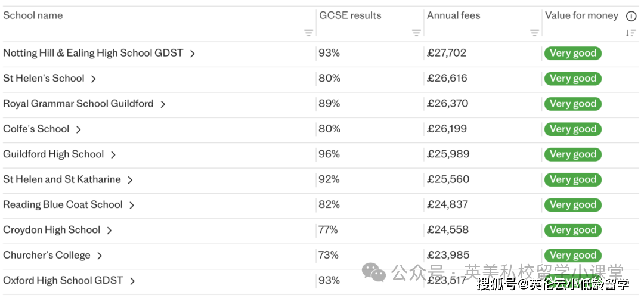Viewport: 644px width, 298px height.
Task: Sort by the Value for money column
Action: (x=631, y=33)
